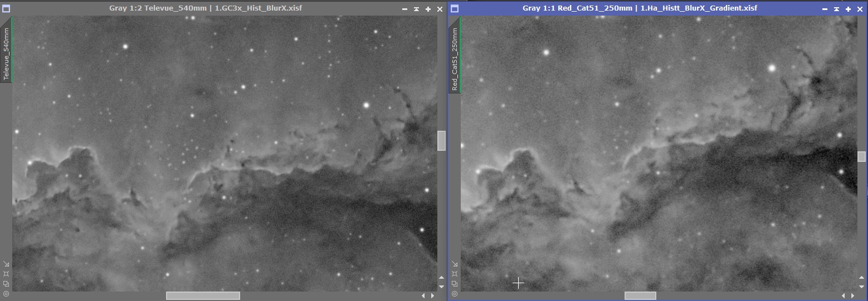
Task: Click the concentric circle icon in Red_Cat51_250mm window
Action: [455, 293]
